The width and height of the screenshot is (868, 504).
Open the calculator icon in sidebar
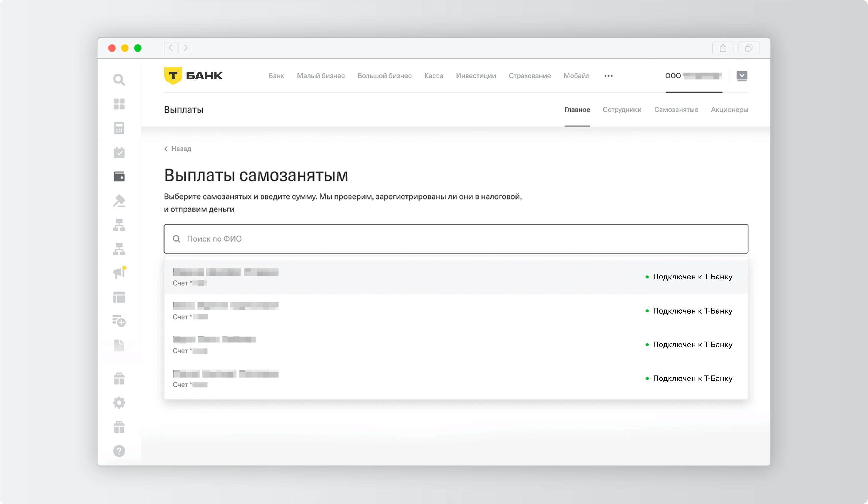(119, 128)
